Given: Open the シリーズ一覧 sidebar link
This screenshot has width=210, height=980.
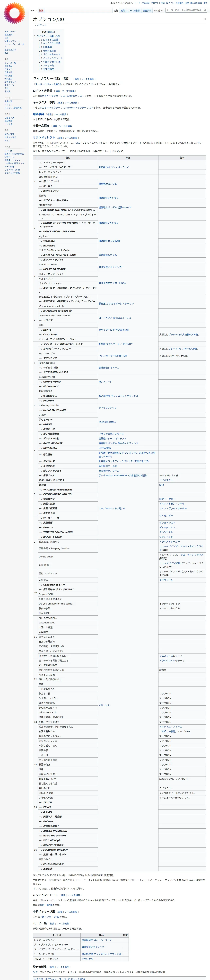Looking at the screenshot, I should click(x=10, y=63).
